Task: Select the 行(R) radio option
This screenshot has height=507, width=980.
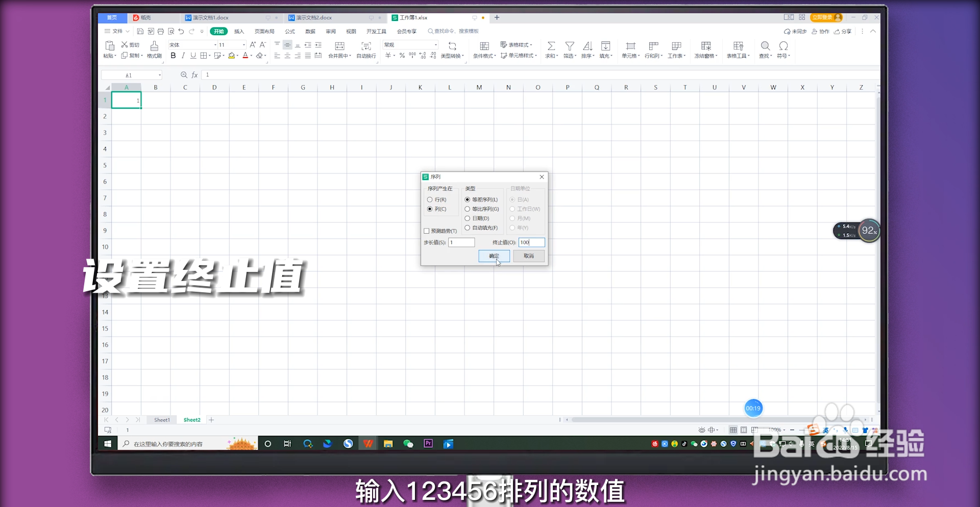Action: click(x=437, y=199)
